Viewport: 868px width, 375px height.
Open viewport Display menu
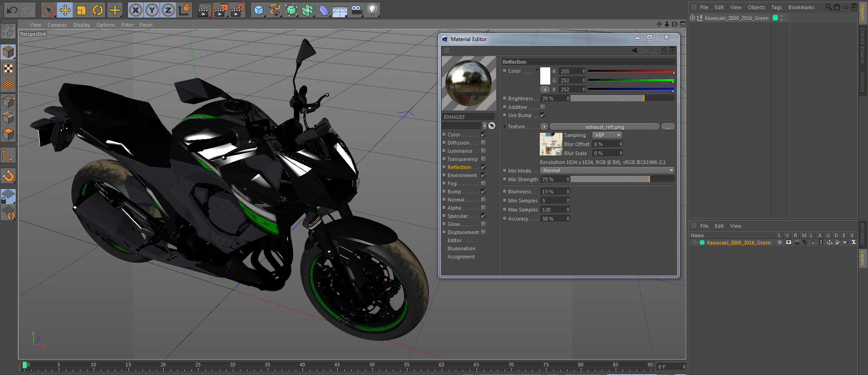[x=81, y=25]
